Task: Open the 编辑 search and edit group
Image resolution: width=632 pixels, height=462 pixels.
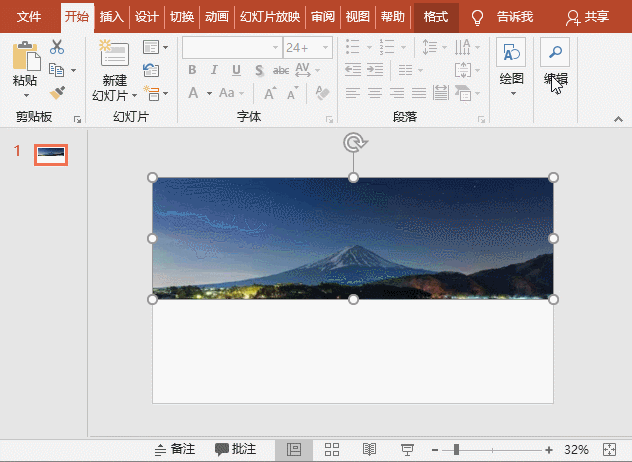Action: [x=555, y=55]
